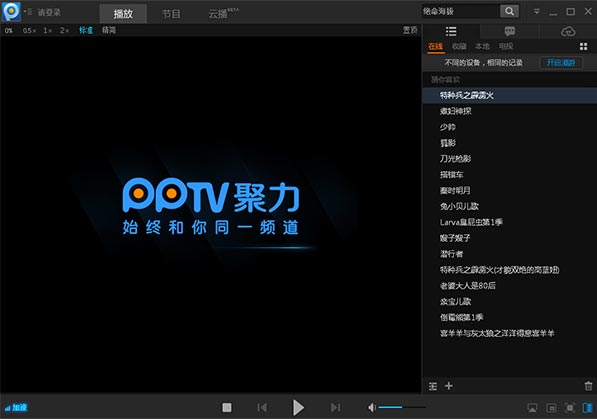
Task: Click the 0% indicator in toolbar
Action: click(9, 30)
